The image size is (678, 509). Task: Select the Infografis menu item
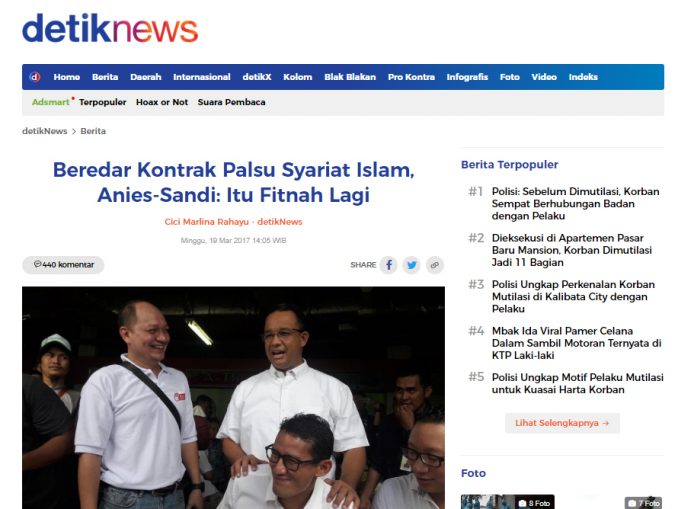[x=467, y=77]
